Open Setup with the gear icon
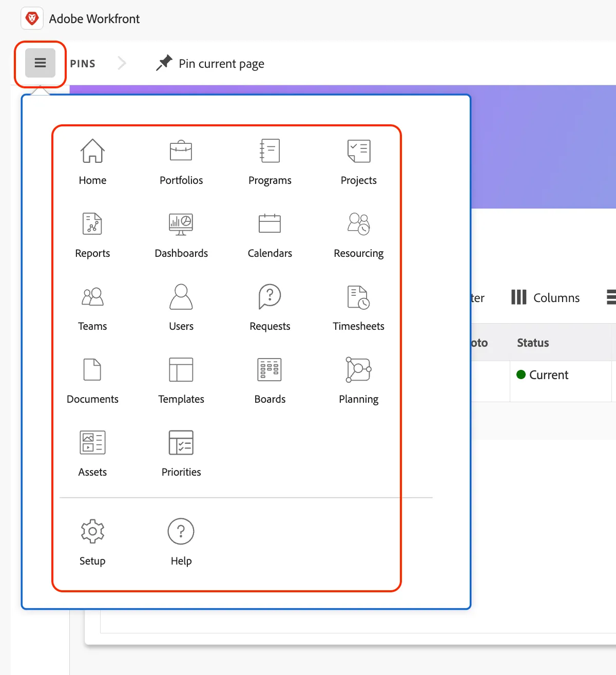 click(x=92, y=542)
